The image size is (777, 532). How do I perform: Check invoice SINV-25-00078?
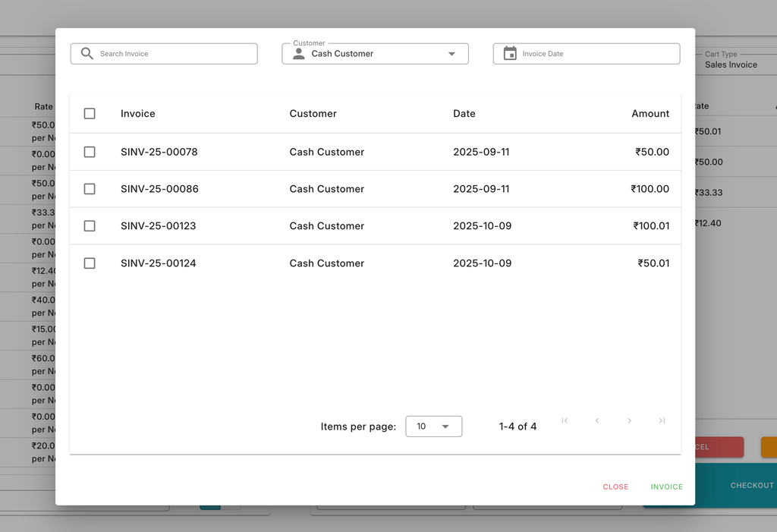coord(90,152)
